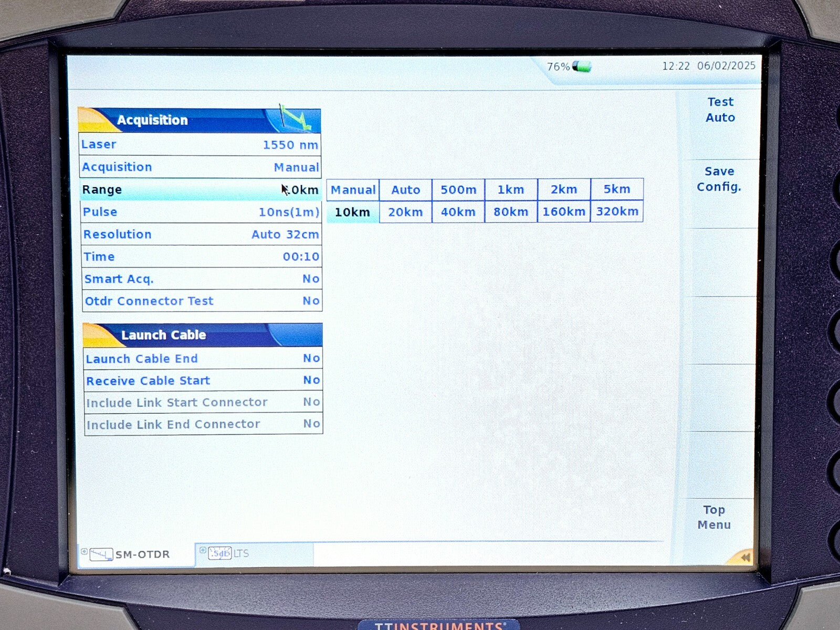Switch to the SM-OTDR tab
This screenshot has height=630, width=840.
tap(135, 554)
